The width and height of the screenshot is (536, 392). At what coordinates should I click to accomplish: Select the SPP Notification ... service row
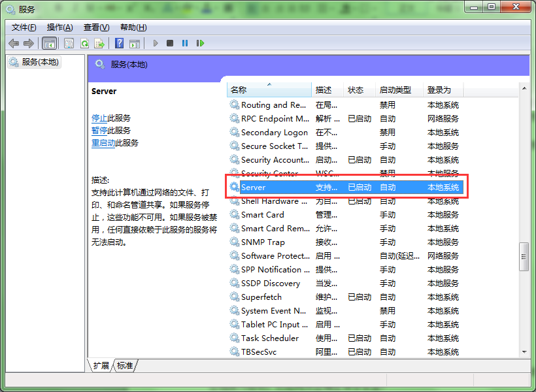345,269
